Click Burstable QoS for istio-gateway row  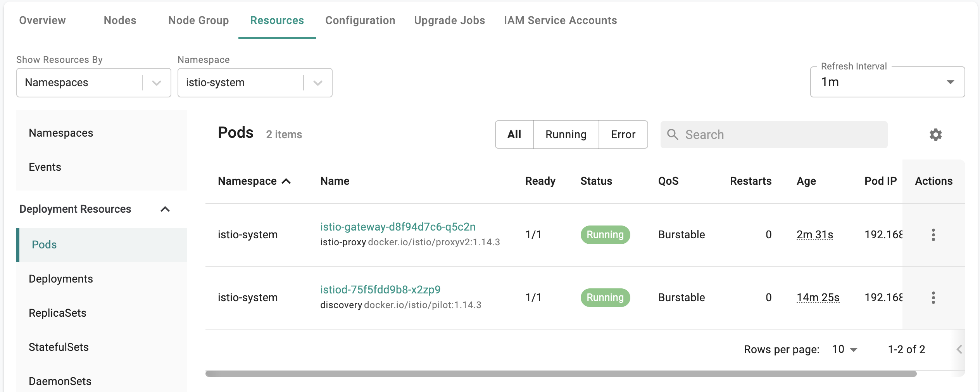(682, 235)
